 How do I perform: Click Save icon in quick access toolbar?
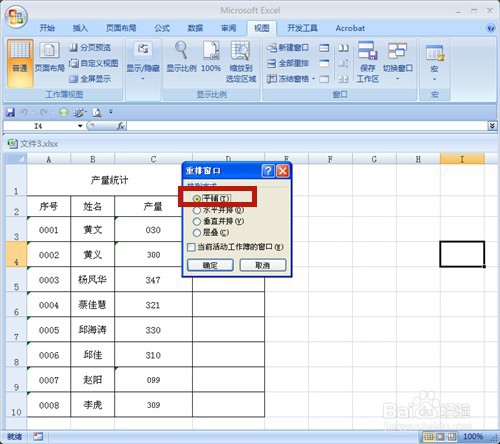tap(11, 112)
